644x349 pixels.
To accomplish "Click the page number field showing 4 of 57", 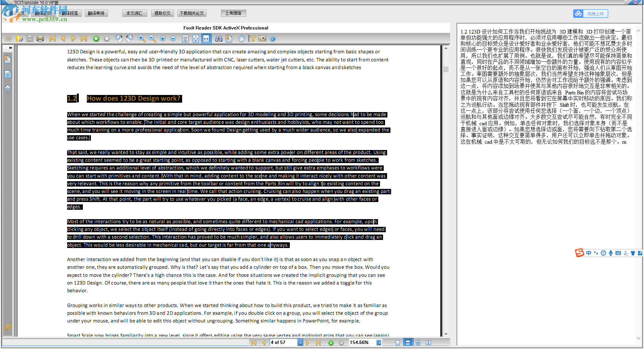I will point(283,343).
